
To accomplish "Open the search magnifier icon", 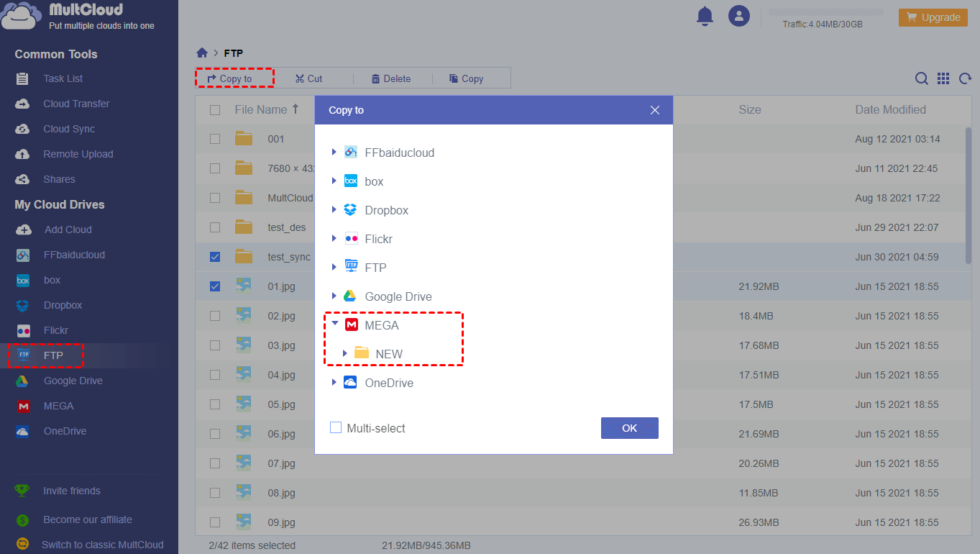I will tap(921, 78).
